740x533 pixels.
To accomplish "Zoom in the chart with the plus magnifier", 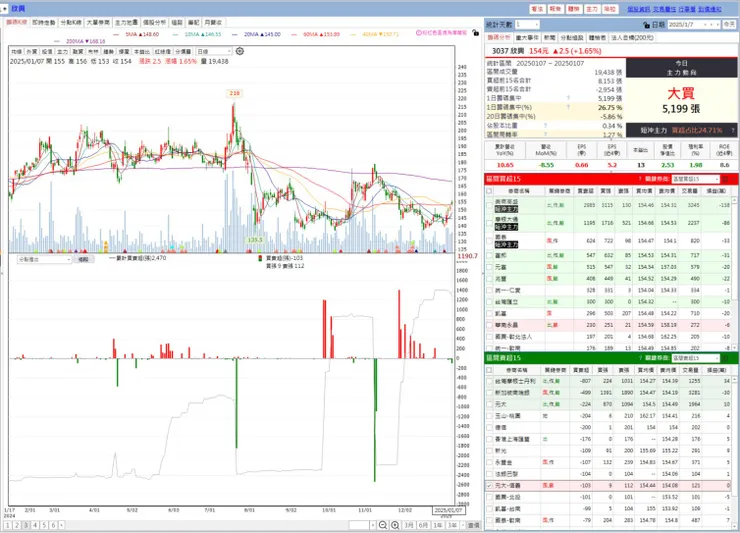I will [395, 525].
